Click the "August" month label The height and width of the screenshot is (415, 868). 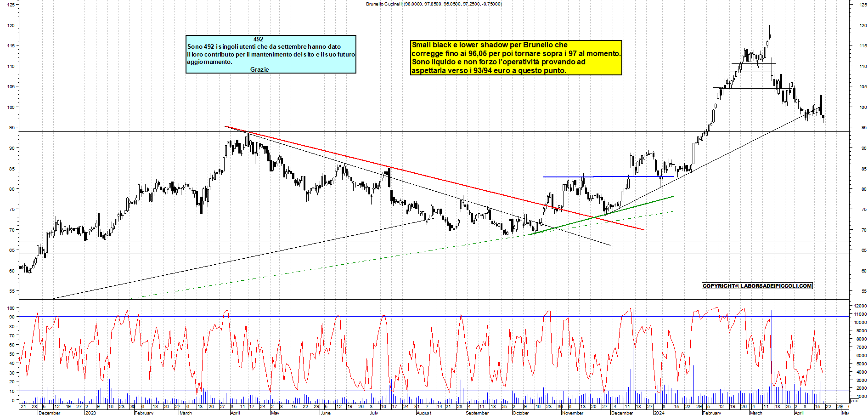pyautogui.click(x=424, y=413)
